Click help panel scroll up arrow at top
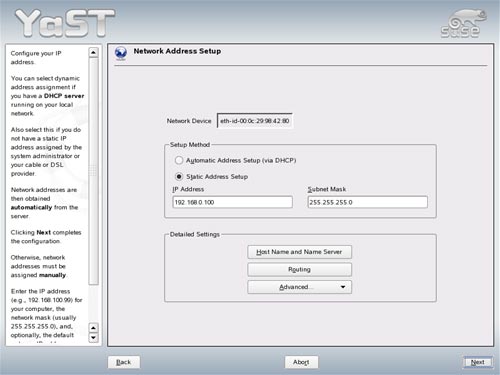 94,53
